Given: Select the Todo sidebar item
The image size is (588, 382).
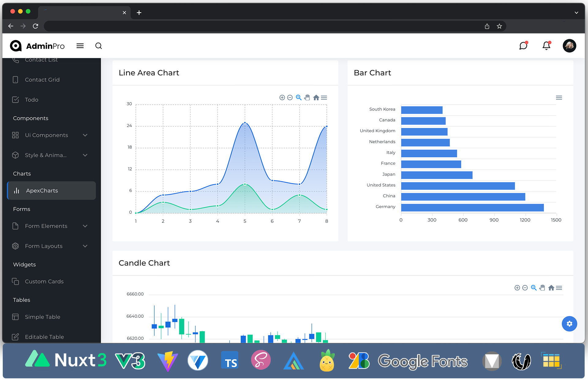Looking at the screenshot, I should [x=31, y=99].
